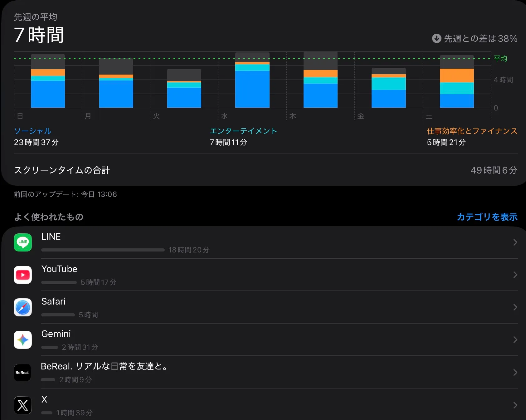Tap the Gemini app icon
Viewport: 526px width, 420px height.
point(23,340)
